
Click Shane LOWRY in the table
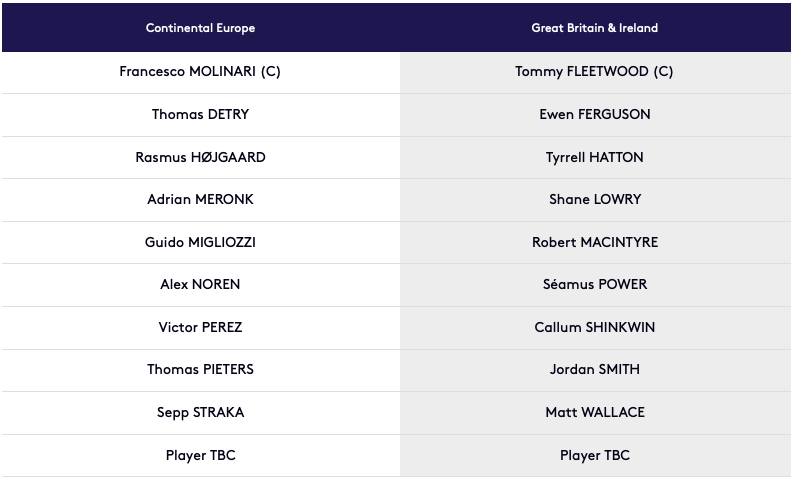pos(595,199)
